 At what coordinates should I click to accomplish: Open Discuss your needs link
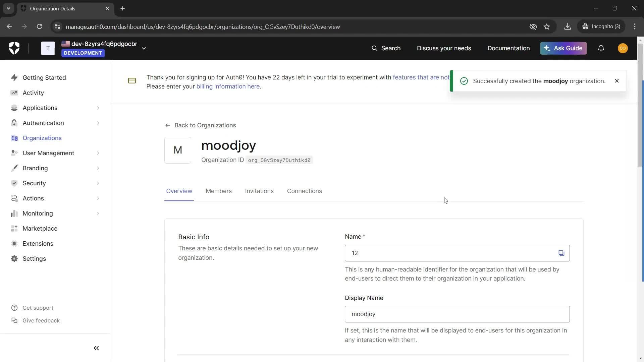pyautogui.click(x=444, y=48)
